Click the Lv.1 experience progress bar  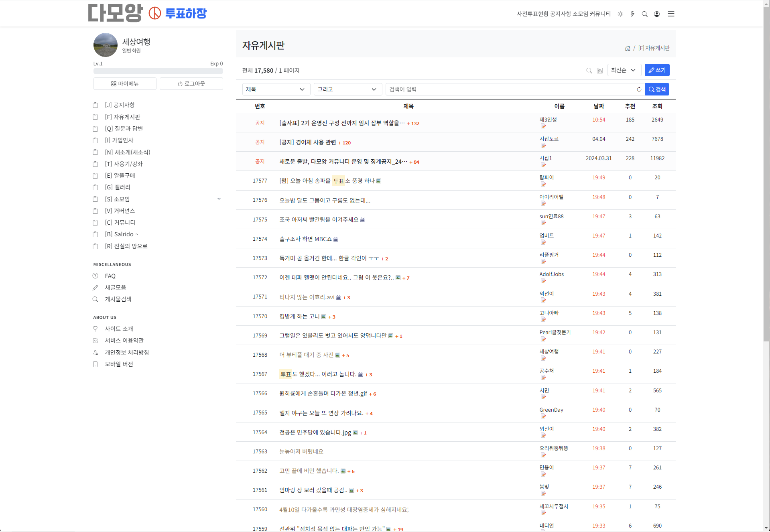(x=158, y=71)
